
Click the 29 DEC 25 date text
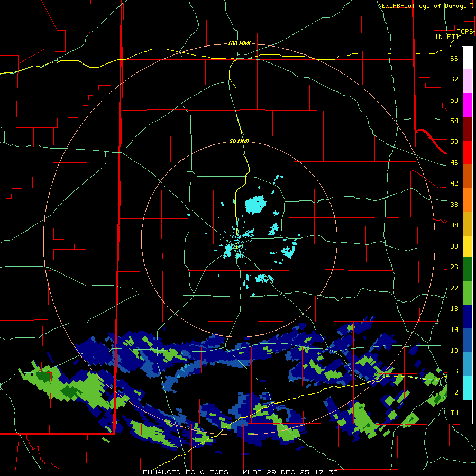click(288, 472)
